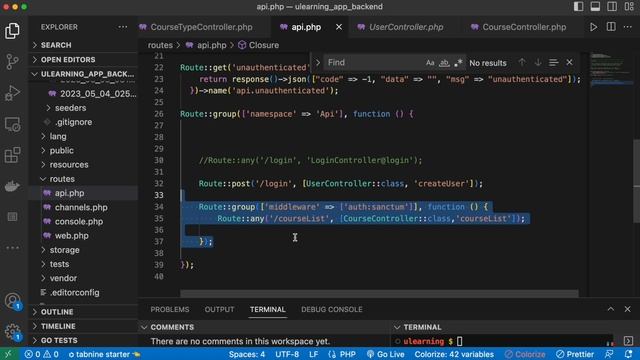Open channels.php in the file tree
Image resolution: width=640 pixels, height=360 pixels.
click(84, 207)
